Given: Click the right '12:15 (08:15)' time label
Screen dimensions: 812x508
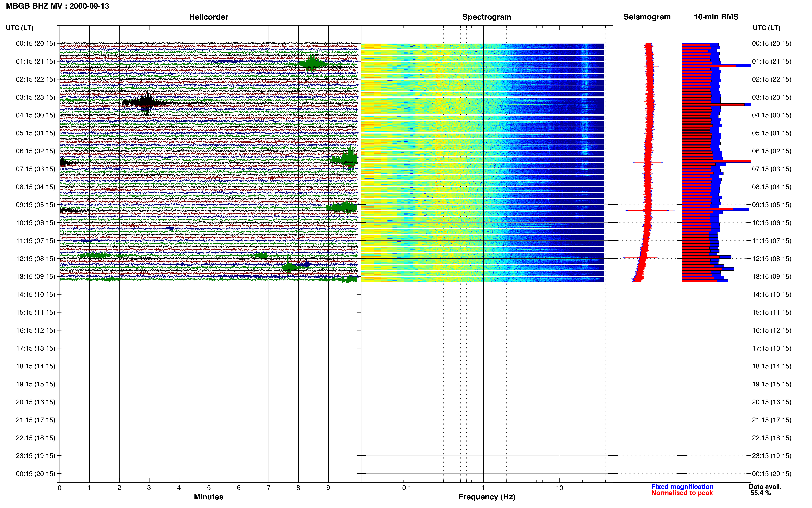Looking at the screenshot, I should coord(772,259).
